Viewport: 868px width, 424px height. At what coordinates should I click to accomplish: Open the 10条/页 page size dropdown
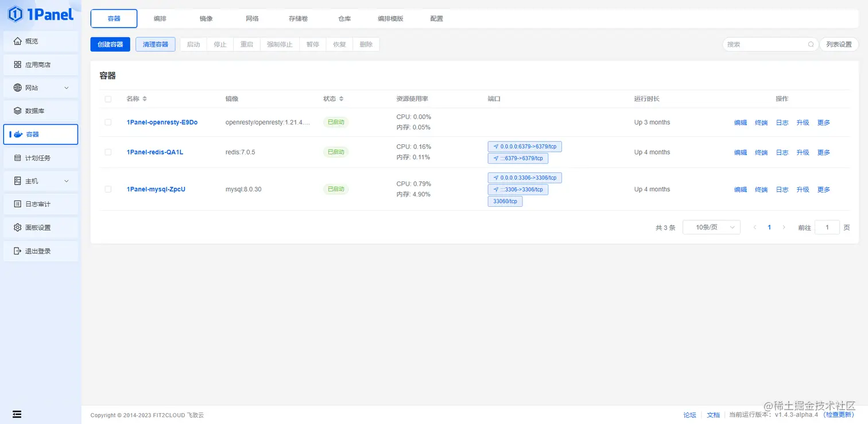point(711,228)
